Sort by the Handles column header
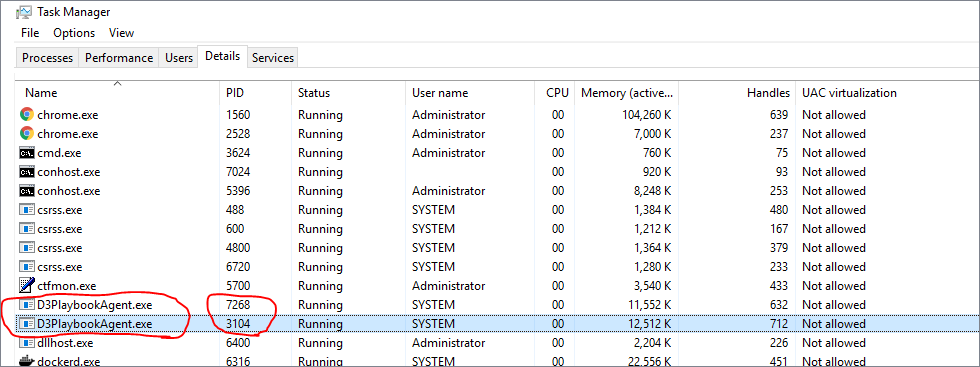 pyautogui.click(x=768, y=93)
